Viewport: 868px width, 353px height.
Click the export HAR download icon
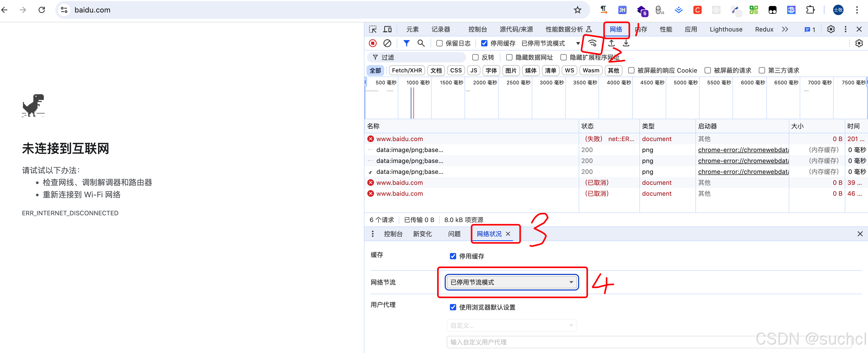tap(626, 43)
